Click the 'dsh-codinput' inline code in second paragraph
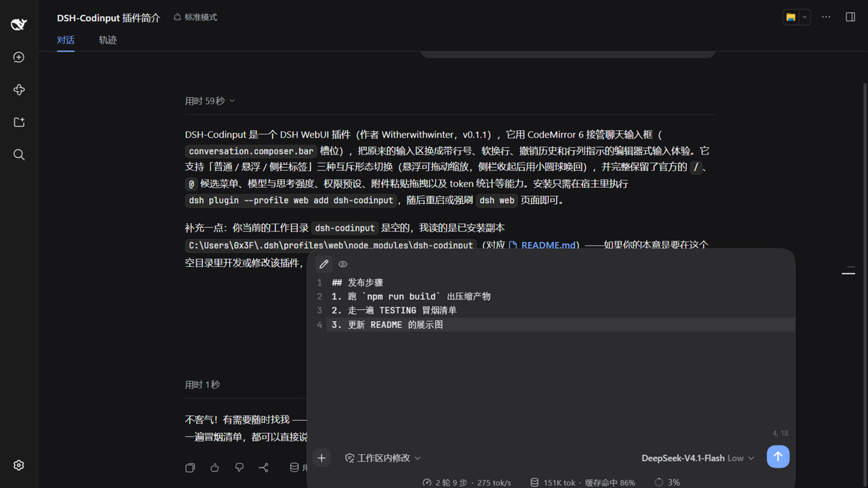 (344, 228)
